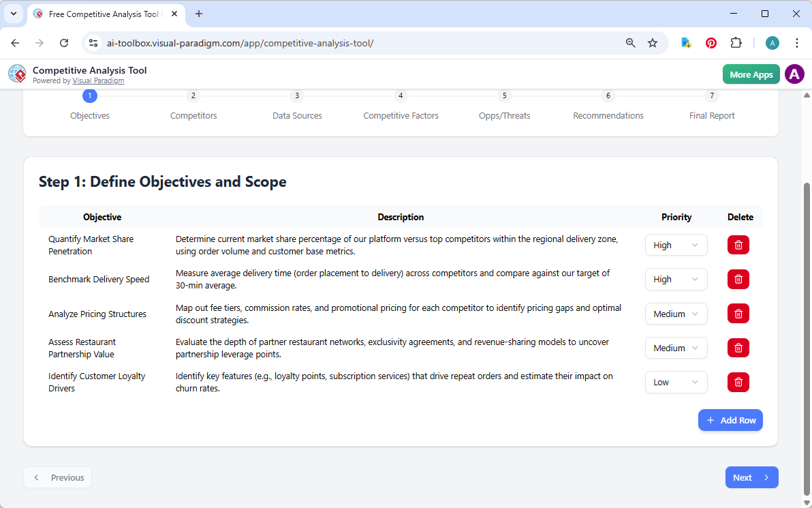Open the Visual Paradigm link

pyautogui.click(x=99, y=80)
